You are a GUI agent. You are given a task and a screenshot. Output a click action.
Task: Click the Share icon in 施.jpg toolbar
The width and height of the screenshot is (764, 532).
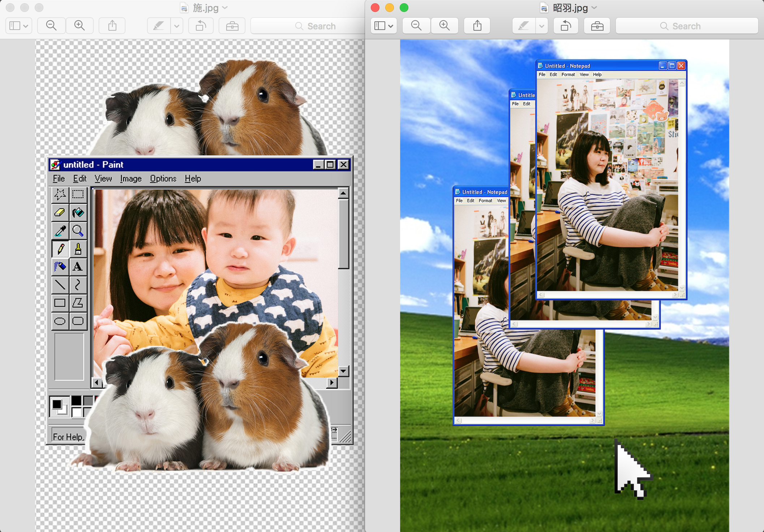[x=112, y=26]
